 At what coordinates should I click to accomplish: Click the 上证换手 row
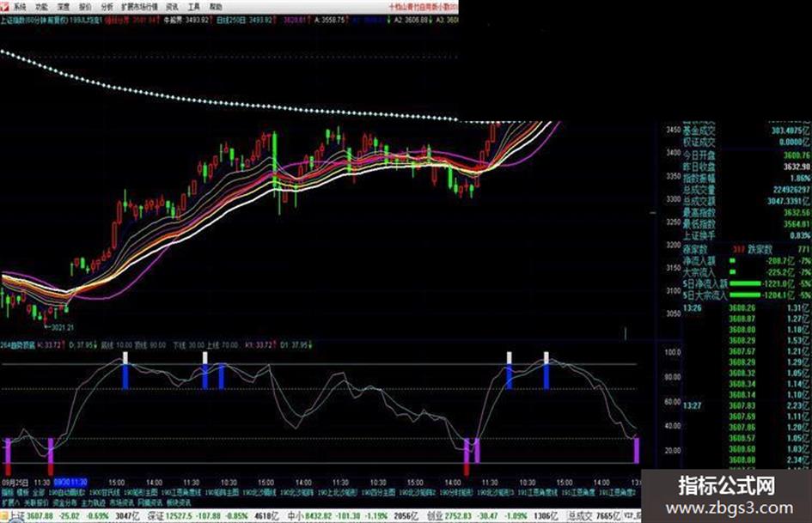[x=746, y=235]
